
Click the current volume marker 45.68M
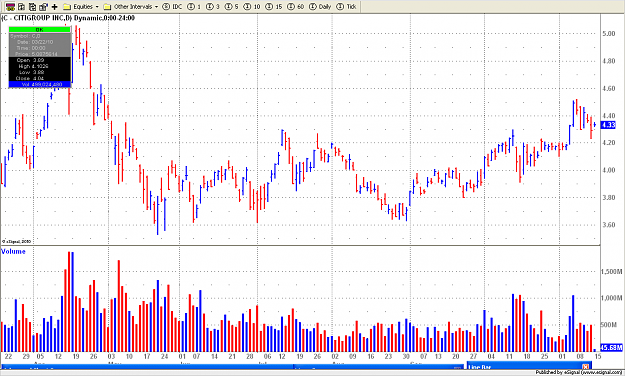tap(611, 347)
